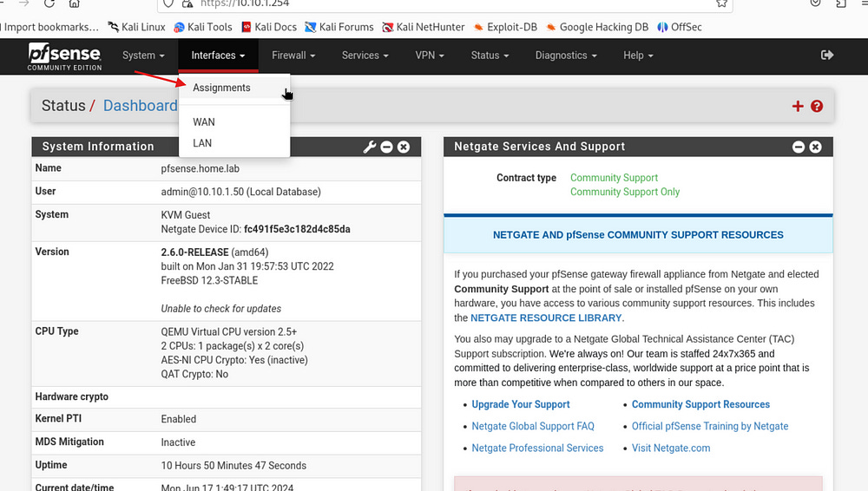Select WAN from the Interfaces menu
Image resolution: width=868 pixels, height=491 pixels.
(x=234, y=121)
